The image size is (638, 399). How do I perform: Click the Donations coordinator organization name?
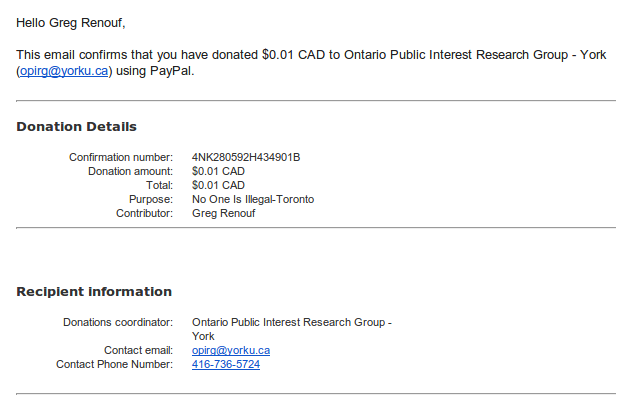(291, 329)
